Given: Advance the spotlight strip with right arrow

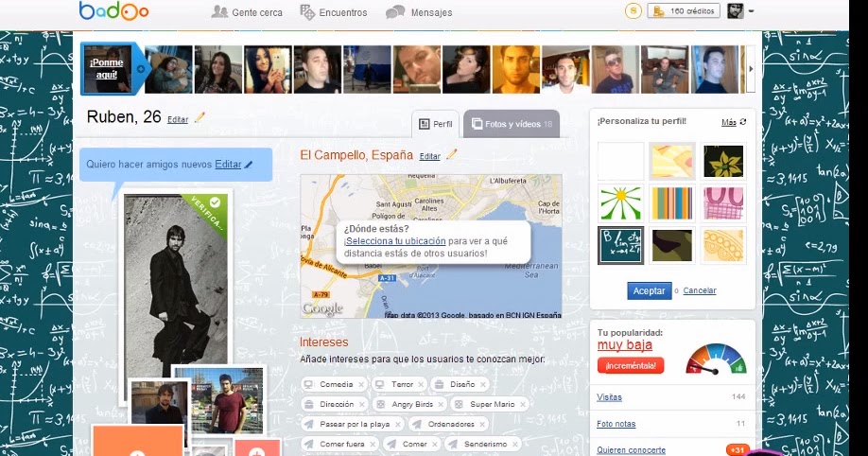Looking at the screenshot, I should tap(751, 69).
